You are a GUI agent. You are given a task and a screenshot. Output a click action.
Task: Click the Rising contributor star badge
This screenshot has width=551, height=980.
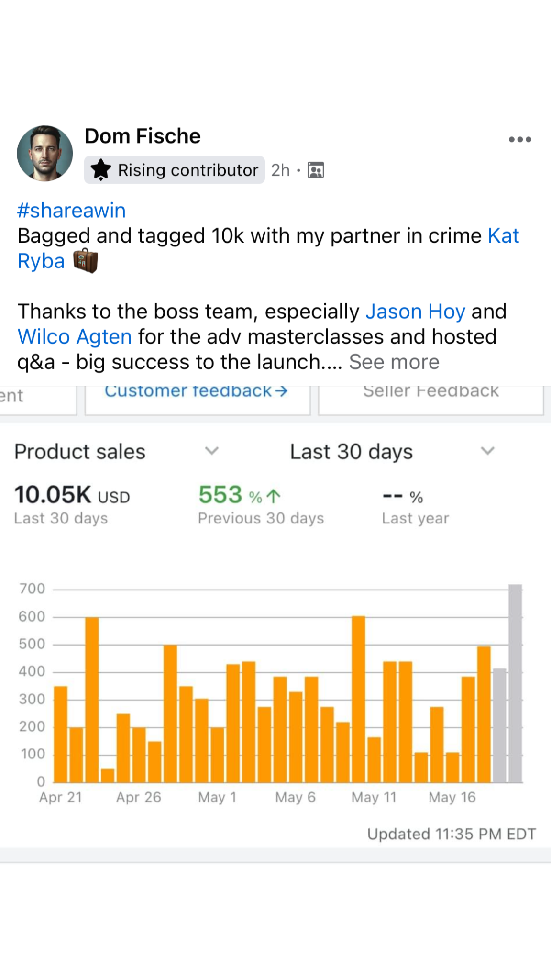[101, 170]
